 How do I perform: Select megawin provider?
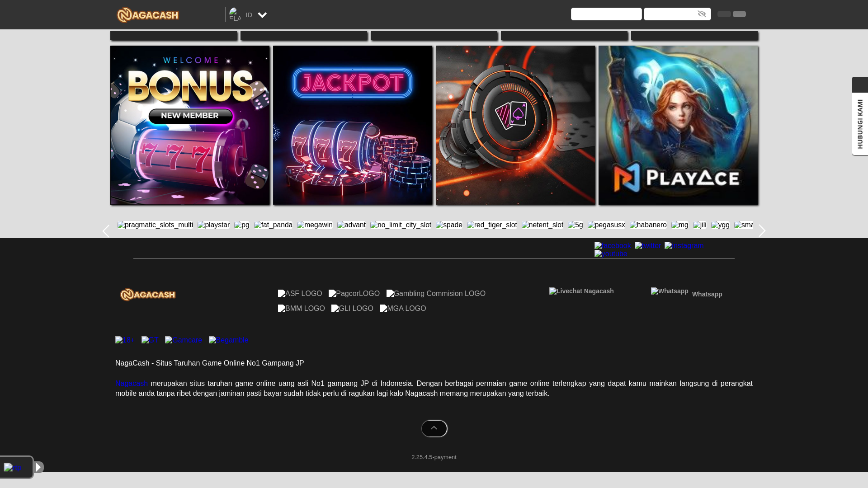315,225
